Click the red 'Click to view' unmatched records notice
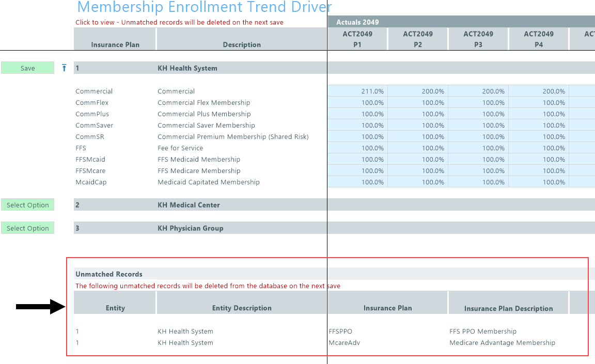Screen dimensions: 595x364 [x=180, y=22]
